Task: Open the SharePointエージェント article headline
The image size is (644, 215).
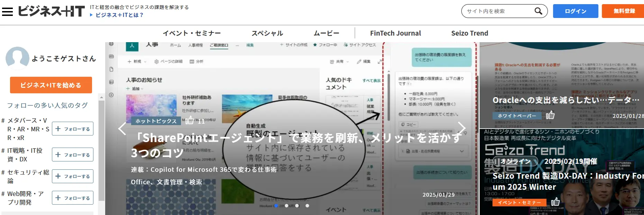Action: click(x=297, y=145)
